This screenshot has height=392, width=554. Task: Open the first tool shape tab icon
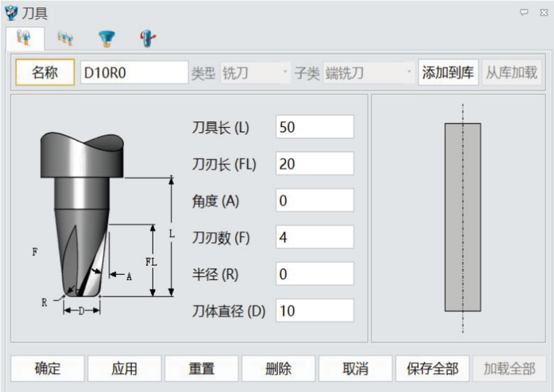pyautogui.click(x=24, y=39)
